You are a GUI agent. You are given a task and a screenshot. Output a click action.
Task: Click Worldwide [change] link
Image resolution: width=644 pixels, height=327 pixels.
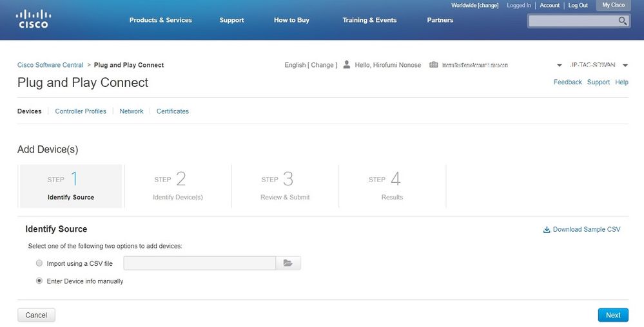[x=475, y=5]
